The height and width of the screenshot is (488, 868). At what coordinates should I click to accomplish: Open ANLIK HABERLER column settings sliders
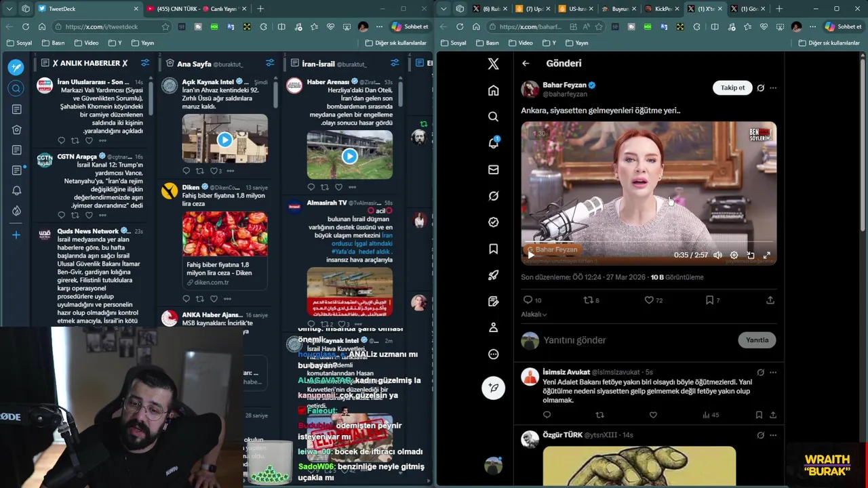coord(145,63)
